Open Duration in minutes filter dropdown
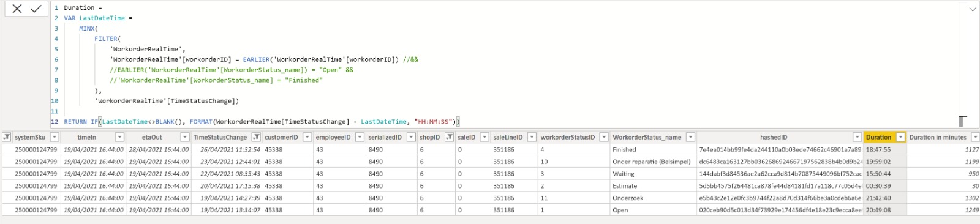Screen dimensions: 980x224 click(976, 137)
